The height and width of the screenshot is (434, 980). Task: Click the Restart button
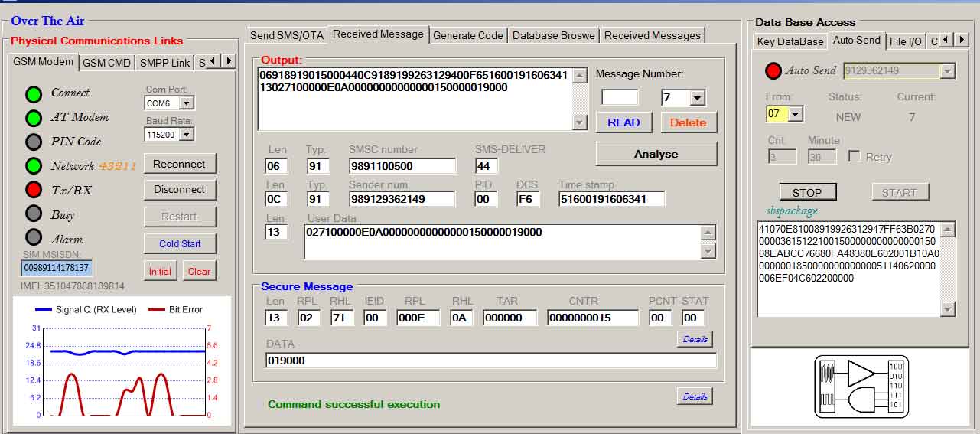pos(179,217)
